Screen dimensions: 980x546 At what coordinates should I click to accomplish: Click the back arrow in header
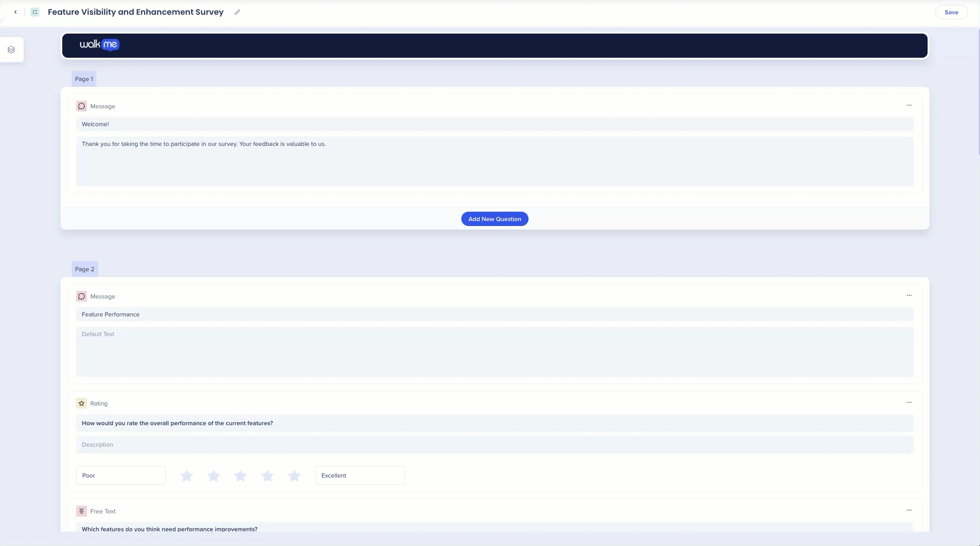[x=16, y=12]
